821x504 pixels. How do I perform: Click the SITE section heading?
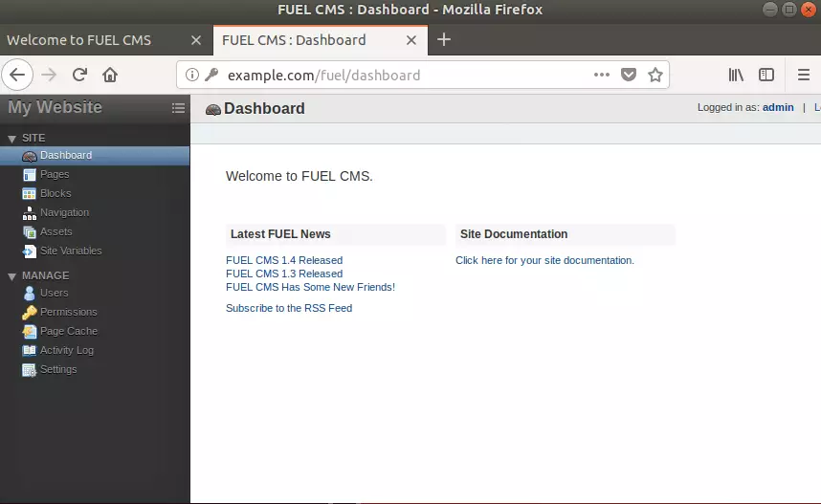[x=33, y=138]
